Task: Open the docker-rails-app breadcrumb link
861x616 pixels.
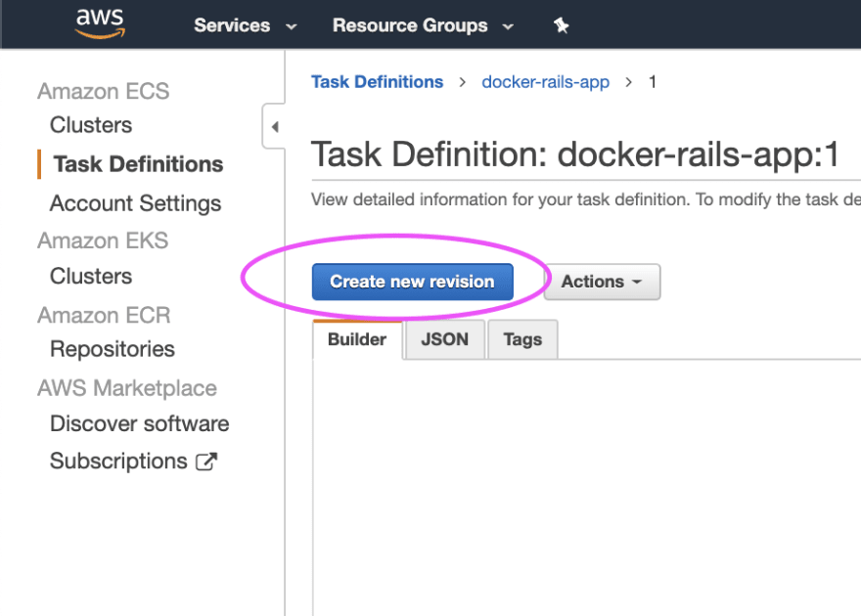Action: 545,82
